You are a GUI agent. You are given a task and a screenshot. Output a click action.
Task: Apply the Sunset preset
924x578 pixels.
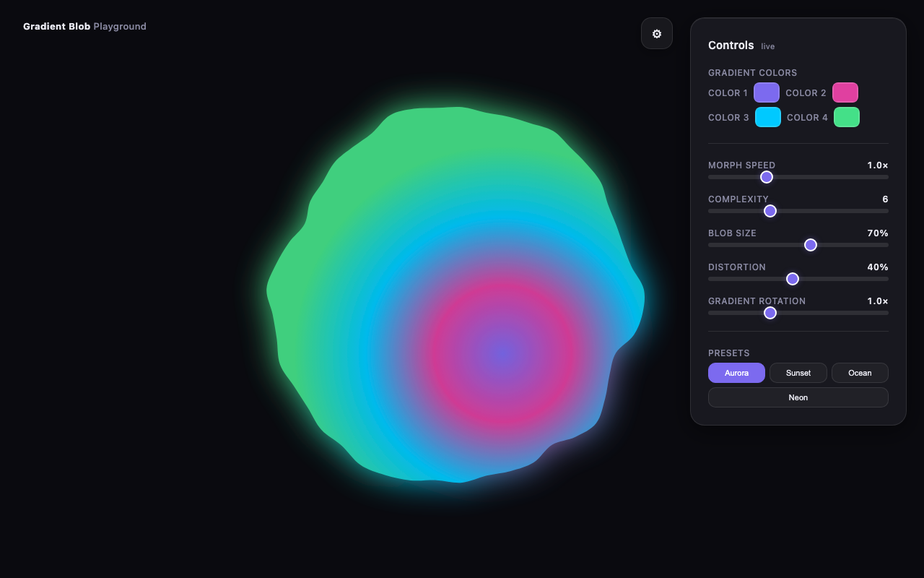click(798, 373)
